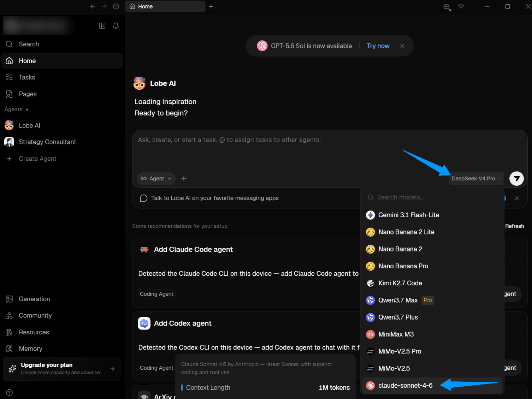The image size is (532, 399).
Task: Click the send message button
Action: 516,179
